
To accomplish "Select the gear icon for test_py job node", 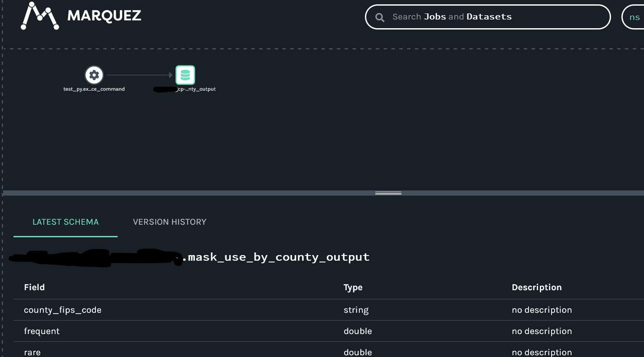I will click(94, 75).
